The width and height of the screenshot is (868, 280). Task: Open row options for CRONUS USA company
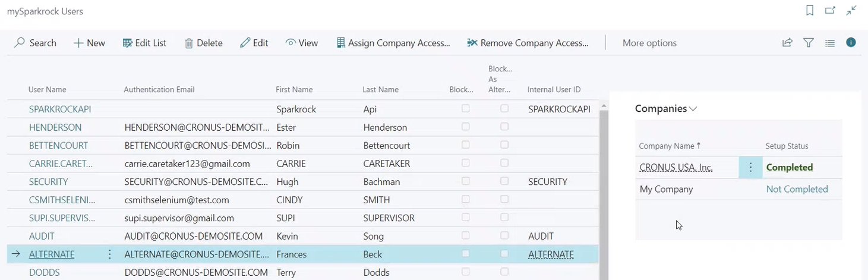click(750, 168)
